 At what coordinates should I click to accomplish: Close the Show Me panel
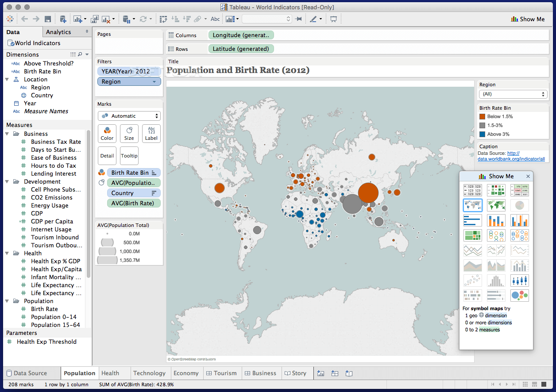(x=528, y=177)
